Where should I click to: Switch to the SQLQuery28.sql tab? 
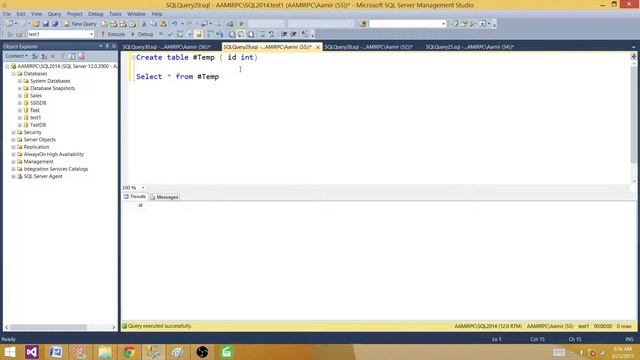[x=368, y=47]
